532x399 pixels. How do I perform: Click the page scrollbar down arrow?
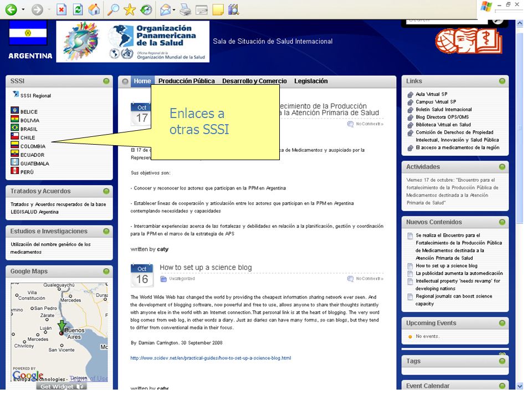(x=519, y=386)
